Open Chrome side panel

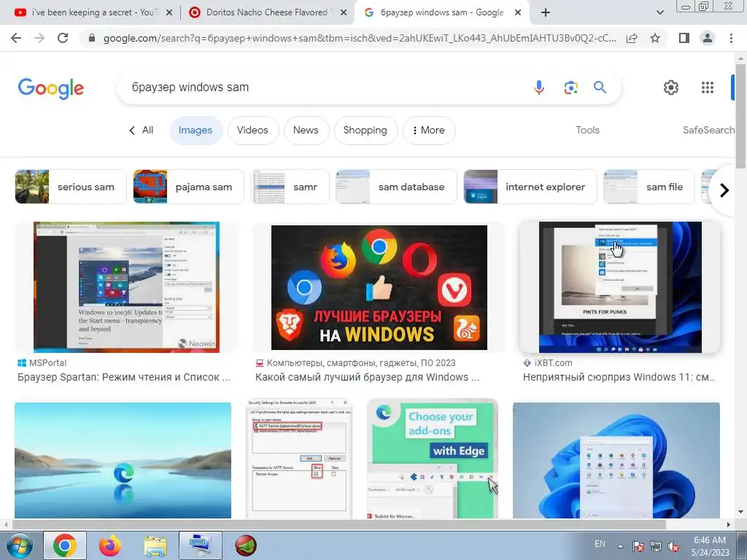pos(684,38)
